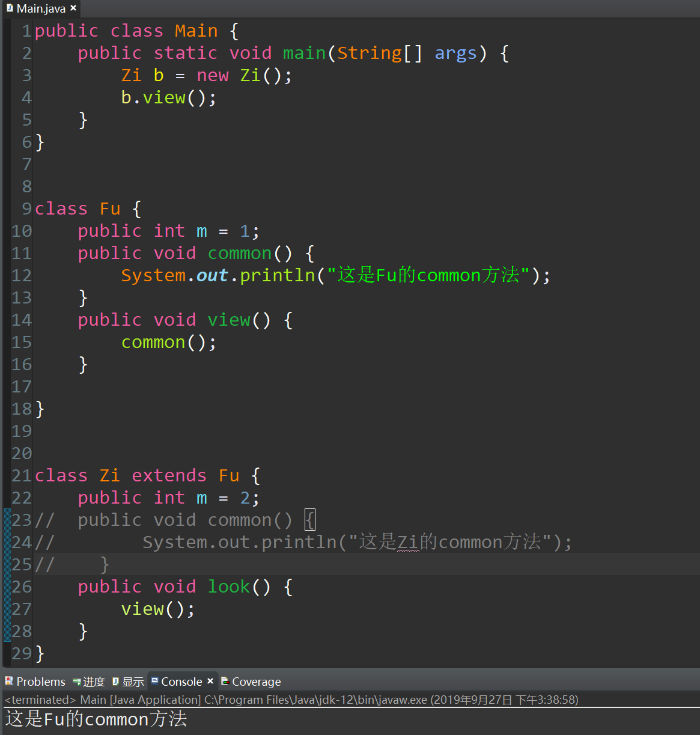Click variable m on line 10
The height and width of the screenshot is (735, 700).
[x=202, y=231]
